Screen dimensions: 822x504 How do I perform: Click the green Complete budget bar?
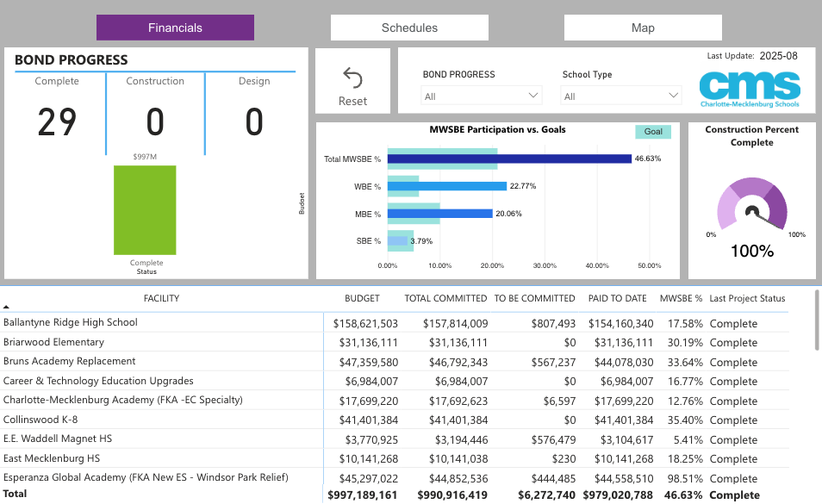145,210
